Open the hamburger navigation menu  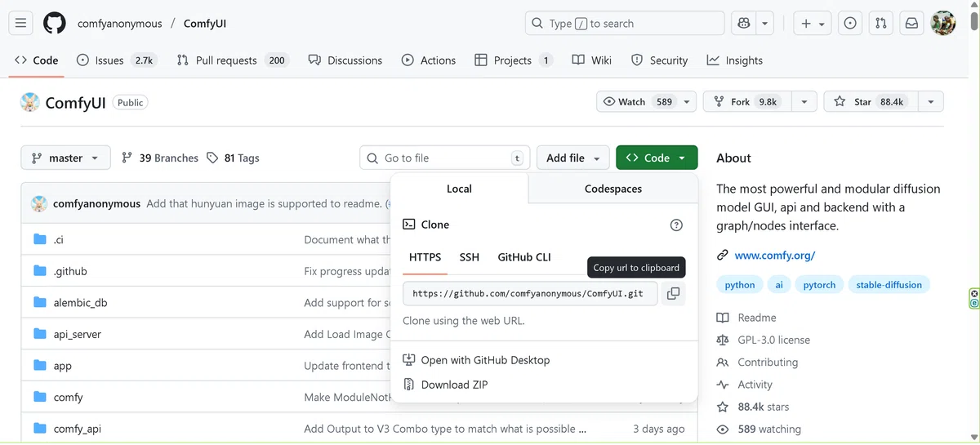pyautogui.click(x=21, y=24)
